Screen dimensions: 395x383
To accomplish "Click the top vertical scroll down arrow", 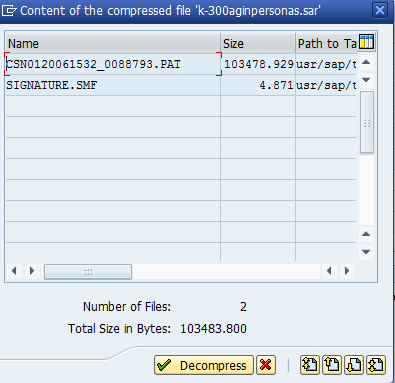I will click(366, 80).
